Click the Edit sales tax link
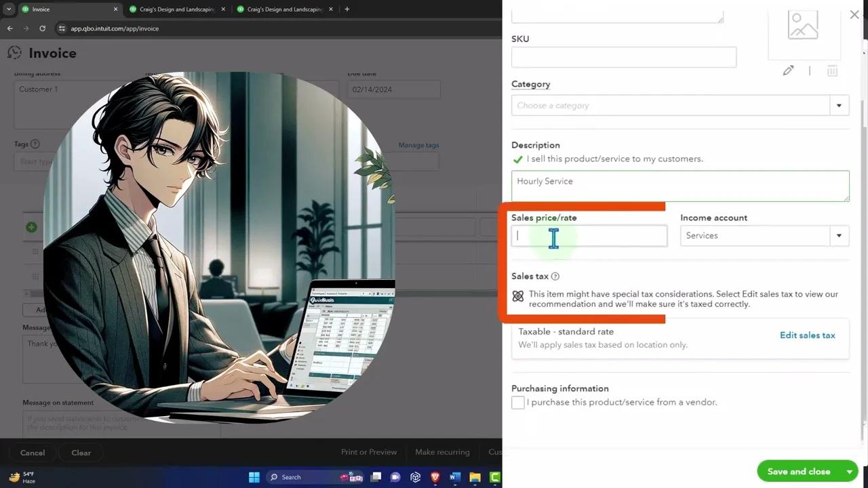Viewport: 868px width, 488px height. click(x=807, y=335)
